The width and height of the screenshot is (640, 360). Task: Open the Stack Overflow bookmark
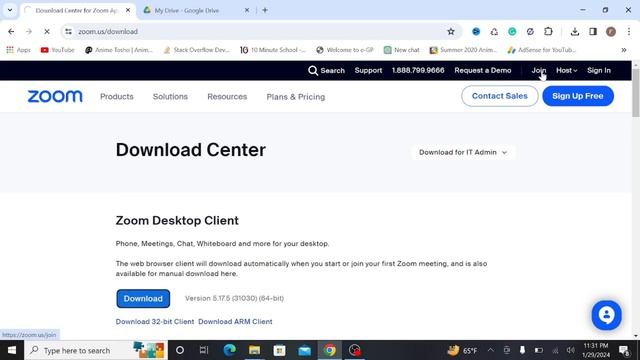click(x=196, y=50)
